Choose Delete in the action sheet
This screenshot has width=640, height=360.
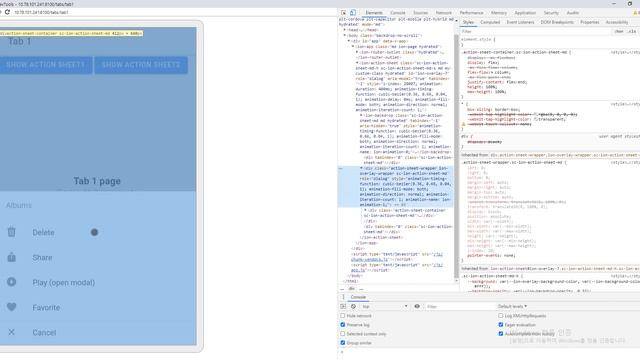point(98,232)
